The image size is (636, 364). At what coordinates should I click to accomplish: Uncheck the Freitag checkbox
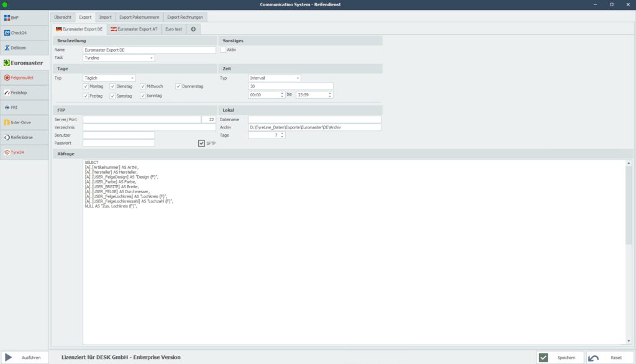(x=86, y=96)
